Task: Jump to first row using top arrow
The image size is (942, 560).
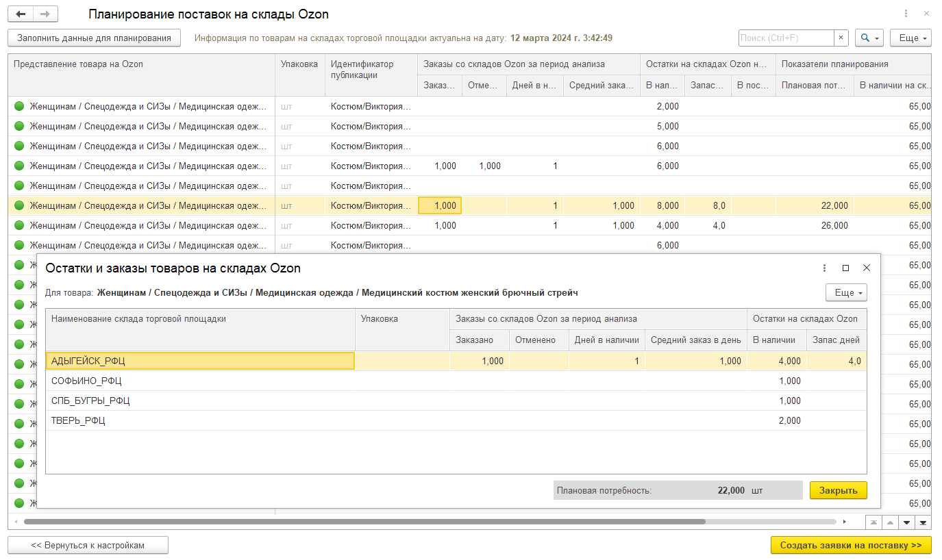Action: (x=873, y=523)
